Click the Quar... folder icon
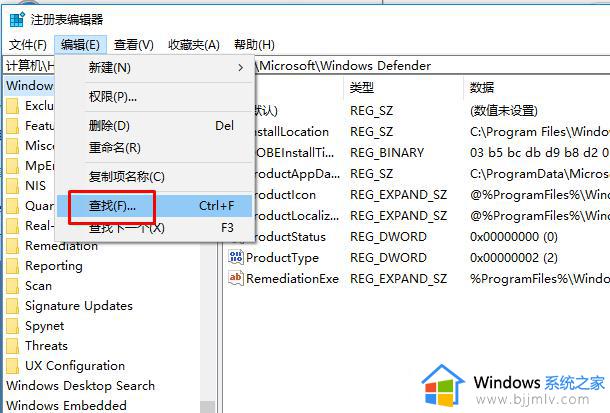 [x=12, y=206]
